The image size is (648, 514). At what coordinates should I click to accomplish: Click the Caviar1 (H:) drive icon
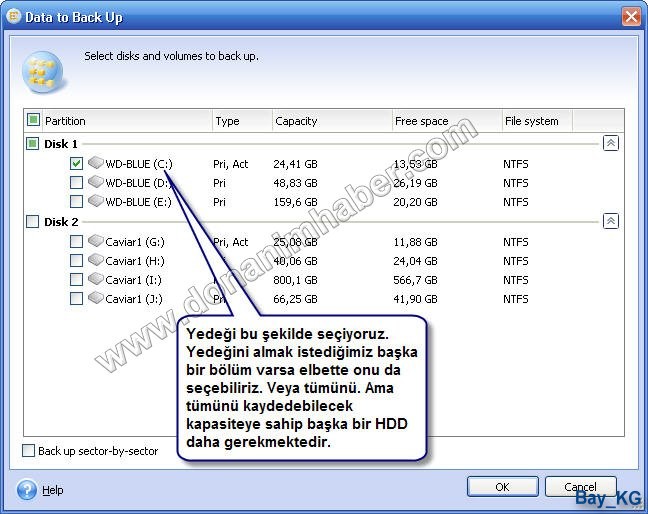(95, 259)
